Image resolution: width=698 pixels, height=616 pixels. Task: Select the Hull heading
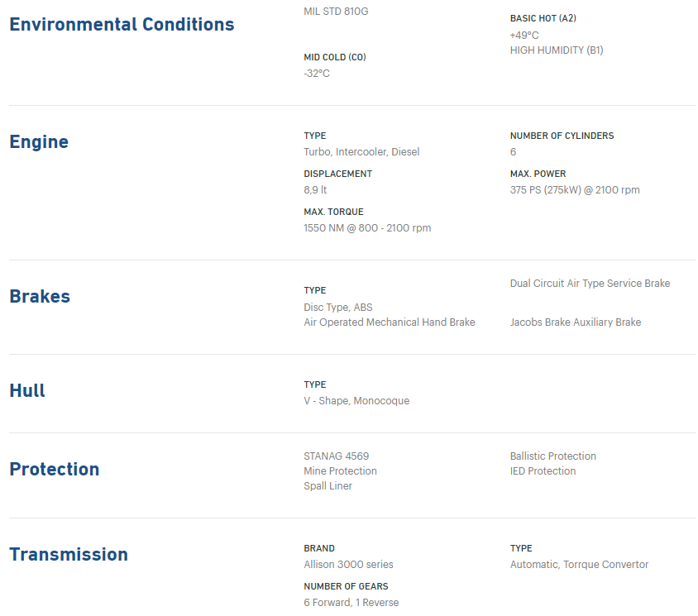pos(27,391)
